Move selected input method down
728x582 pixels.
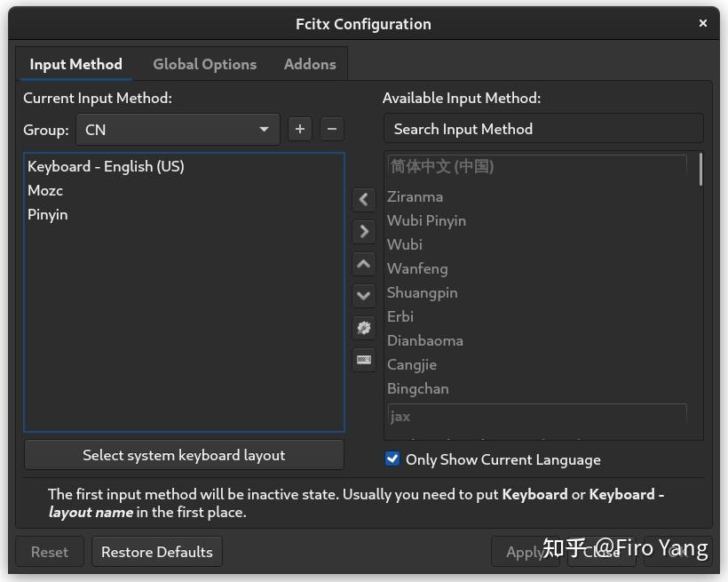[364, 296]
